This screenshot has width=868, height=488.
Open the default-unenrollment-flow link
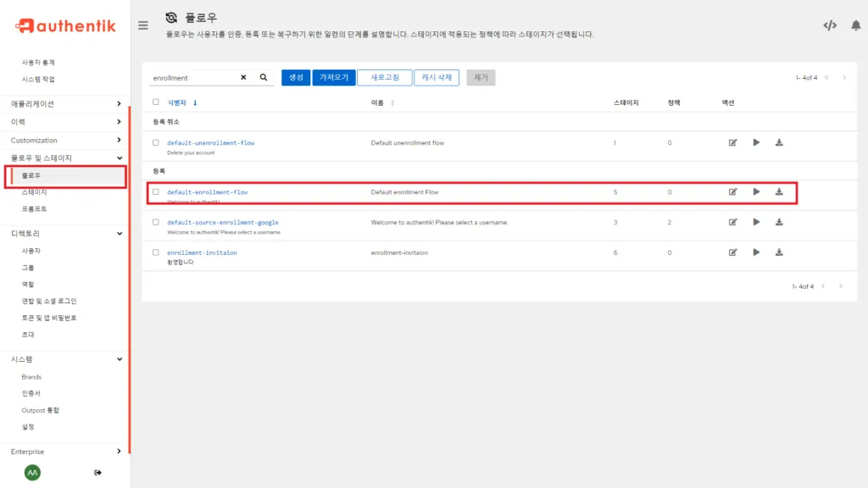pyautogui.click(x=210, y=142)
